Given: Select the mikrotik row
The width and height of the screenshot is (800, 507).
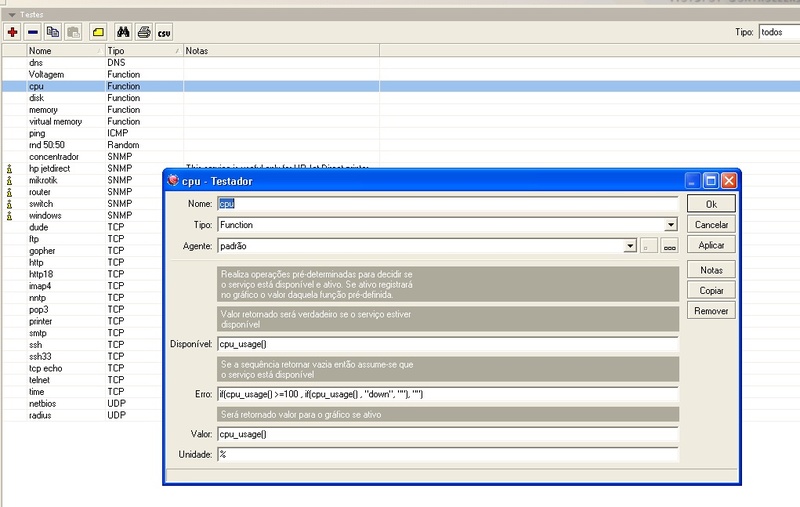Looking at the screenshot, I should (82, 181).
